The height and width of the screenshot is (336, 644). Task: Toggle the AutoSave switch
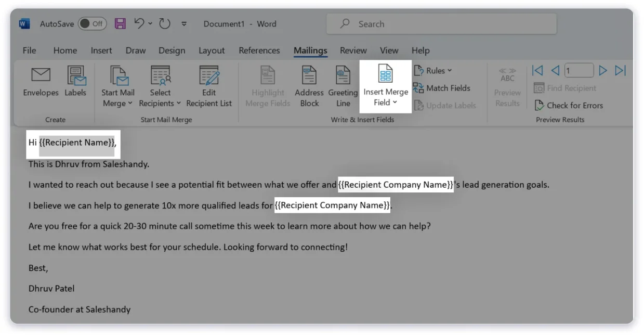coord(92,24)
